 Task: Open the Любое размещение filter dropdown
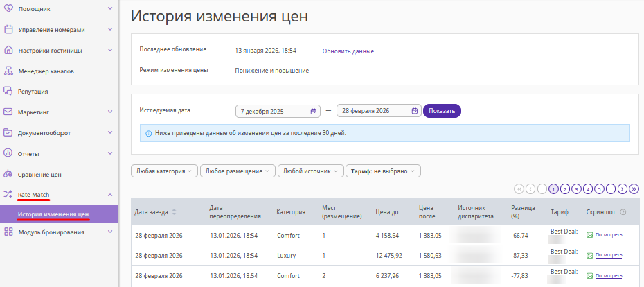[x=238, y=171]
